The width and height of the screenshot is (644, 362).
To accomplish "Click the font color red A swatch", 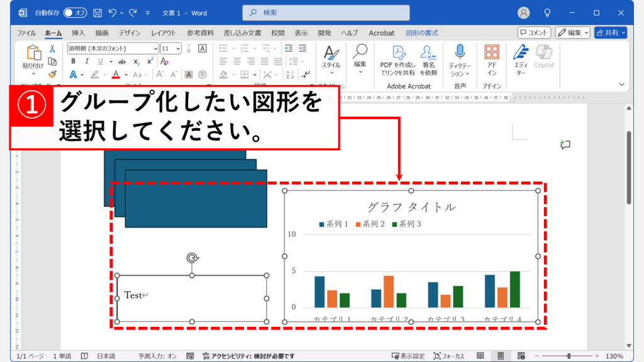I will (x=116, y=75).
